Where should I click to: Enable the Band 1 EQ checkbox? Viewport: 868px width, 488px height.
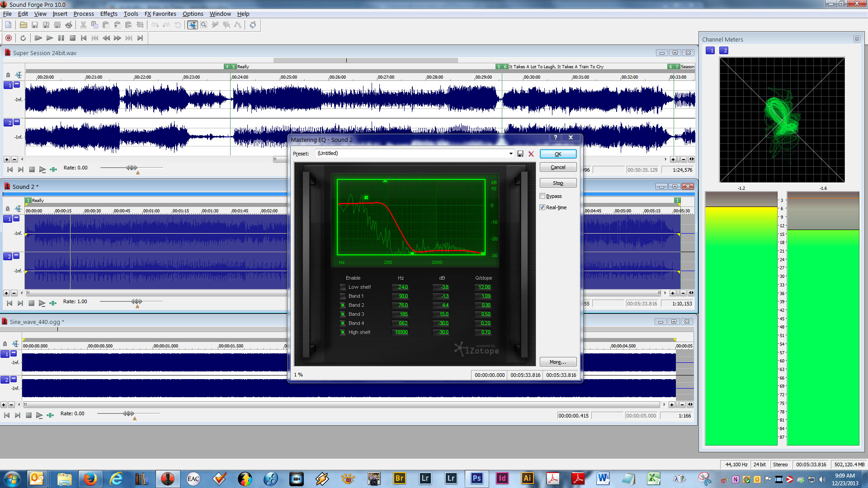tap(343, 296)
